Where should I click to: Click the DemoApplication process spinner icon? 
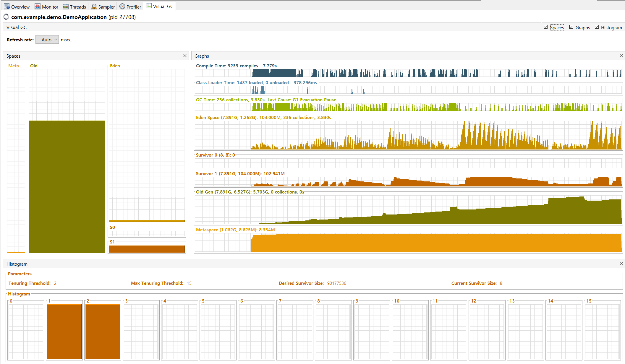[6, 17]
